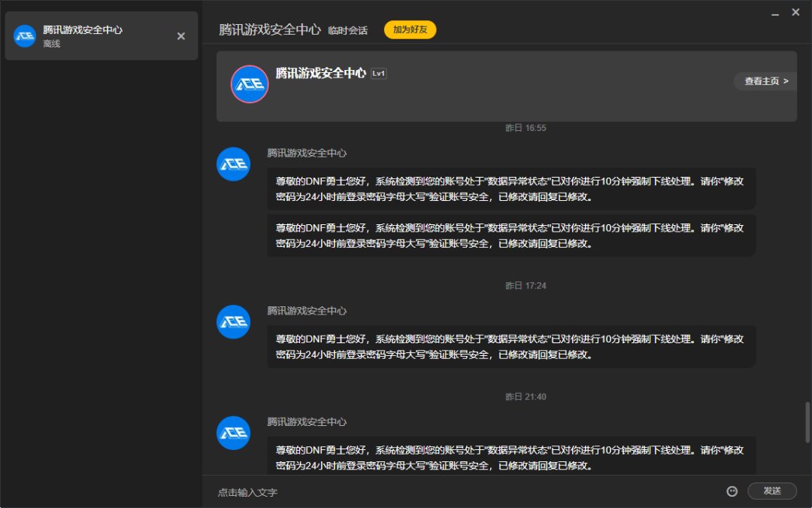Click the message bubble under 17:24

coord(511,346)
